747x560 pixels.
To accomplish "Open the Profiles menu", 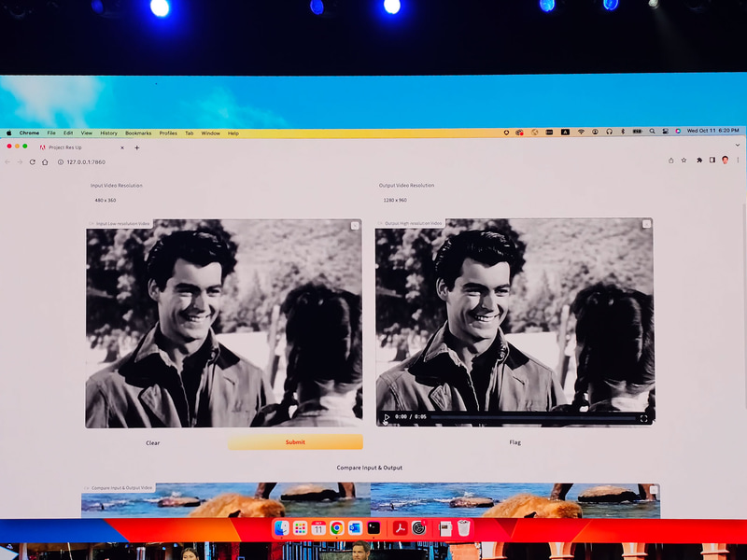I will tap(168, 133).
